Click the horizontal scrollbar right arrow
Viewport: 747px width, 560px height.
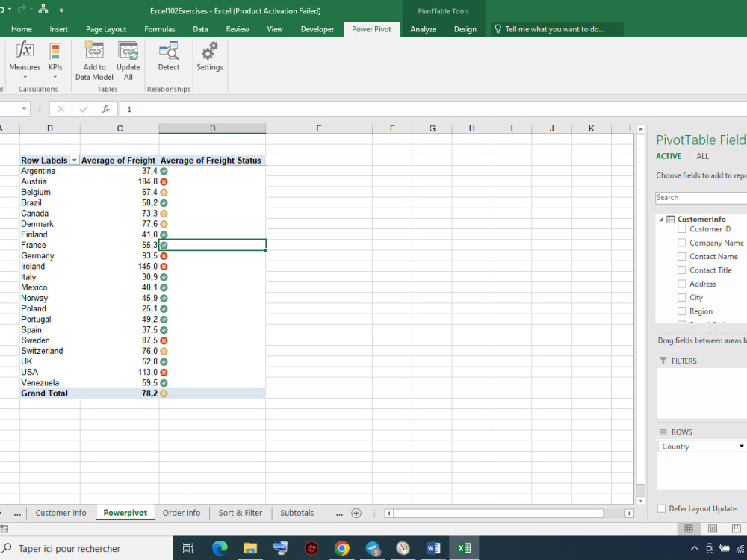coord(629,514)
